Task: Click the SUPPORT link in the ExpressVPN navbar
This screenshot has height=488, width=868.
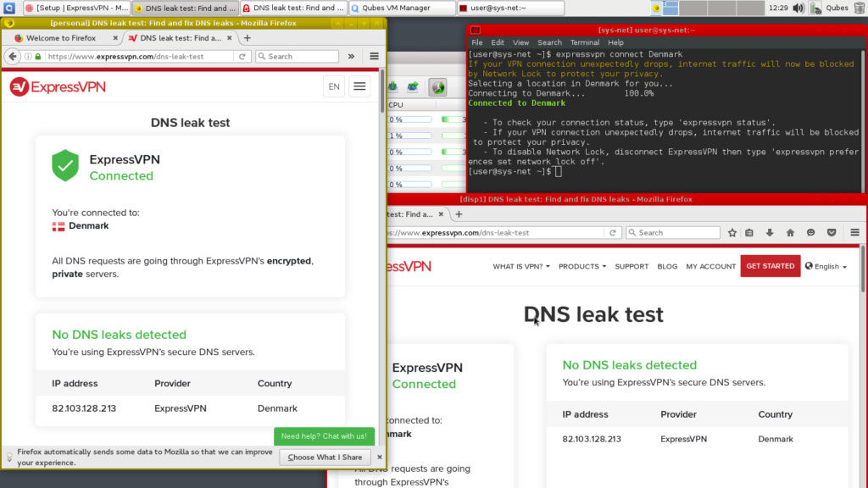Action: 632,267
